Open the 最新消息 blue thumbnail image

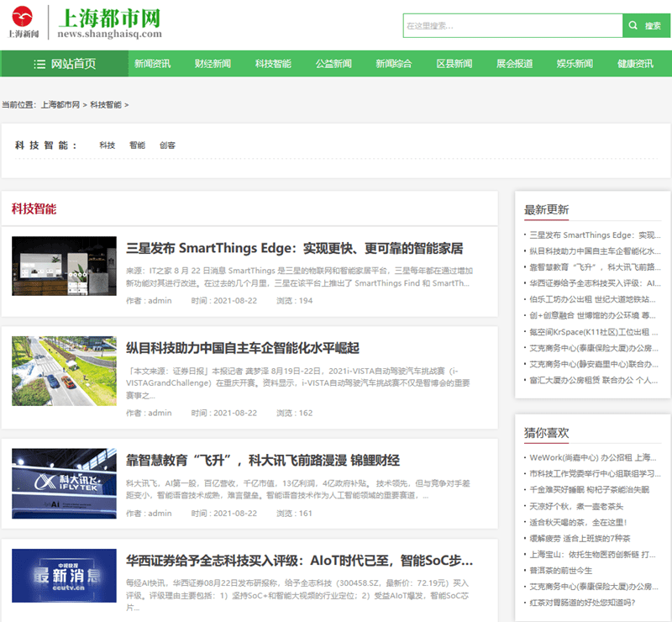(64, 576)
